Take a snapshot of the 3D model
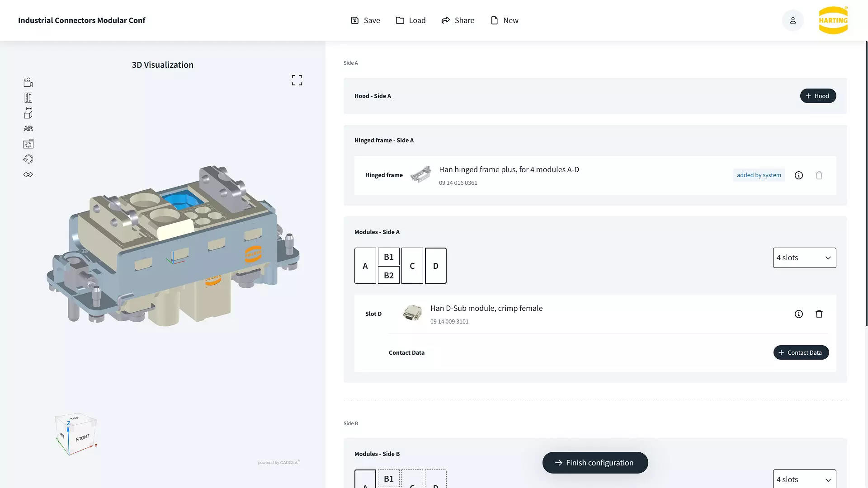The height and width of the screenshot is (488, 868). [28, 144]
